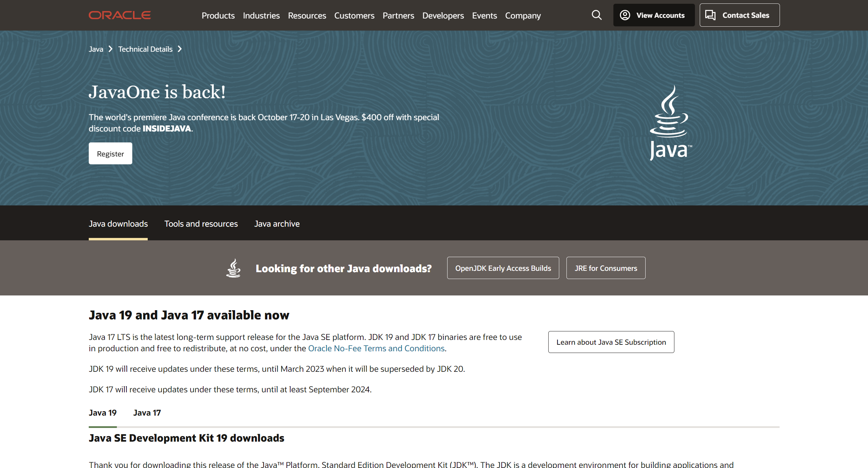Click the chevron after Java breadcrumb
This screenshot has width=868, height=468.
110,49
